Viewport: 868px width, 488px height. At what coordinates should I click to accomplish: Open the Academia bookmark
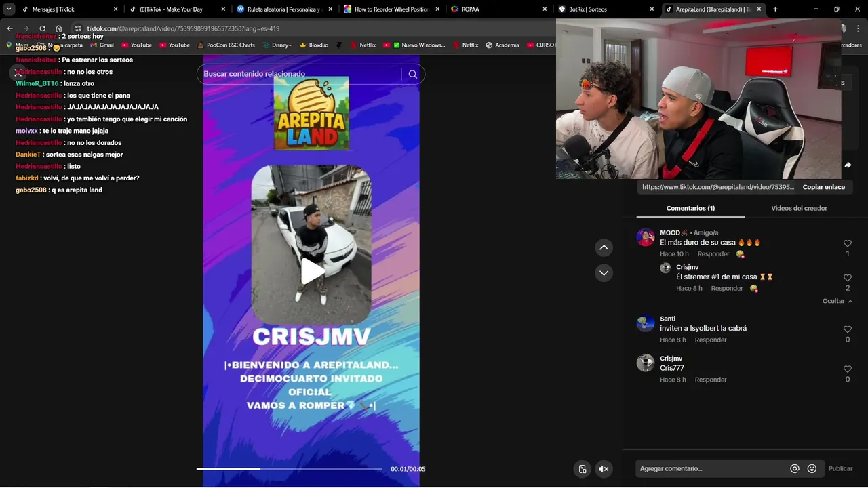click(x=502, y=45)
